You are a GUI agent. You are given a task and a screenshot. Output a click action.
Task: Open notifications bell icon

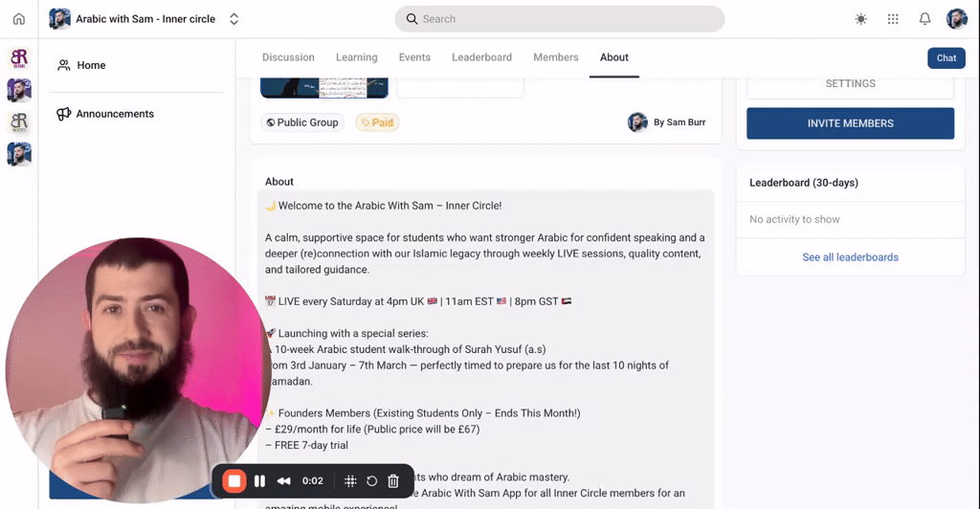[925, 19]
